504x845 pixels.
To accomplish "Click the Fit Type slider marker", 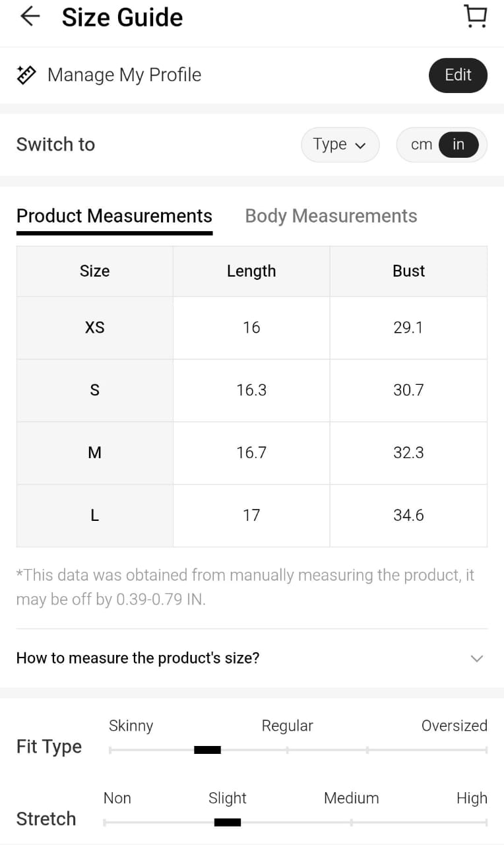I will click(207, 750).
